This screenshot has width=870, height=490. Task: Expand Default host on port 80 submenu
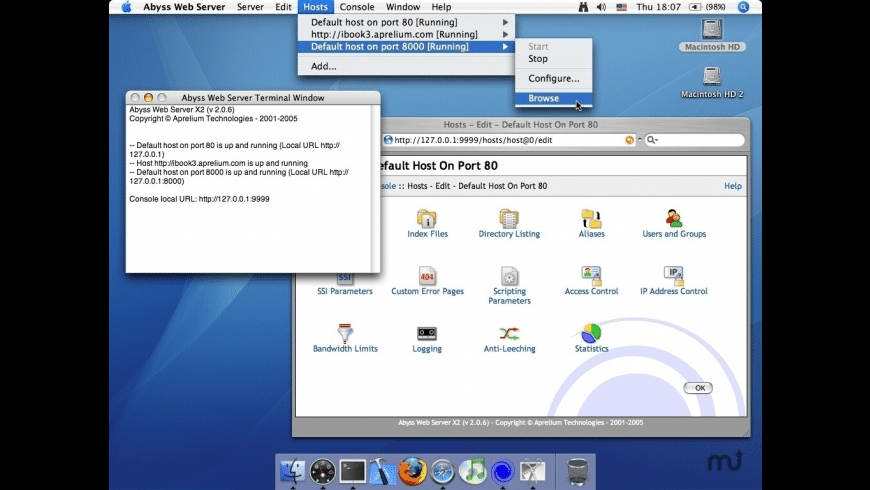(x=406, y=22)
